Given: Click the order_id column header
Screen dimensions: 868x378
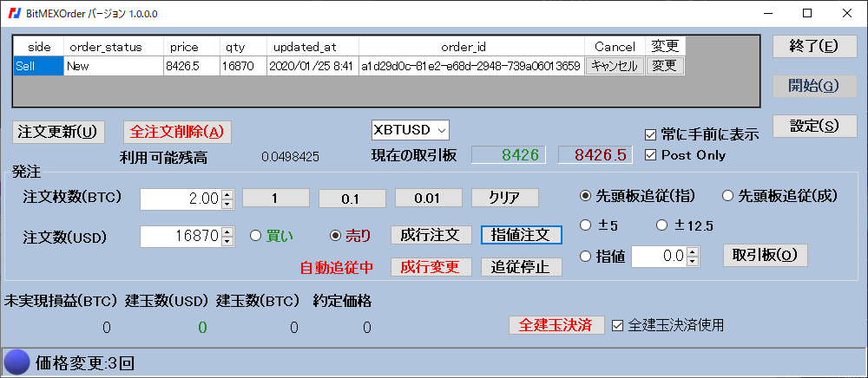Looking at the screenshot, I should 471,47.
